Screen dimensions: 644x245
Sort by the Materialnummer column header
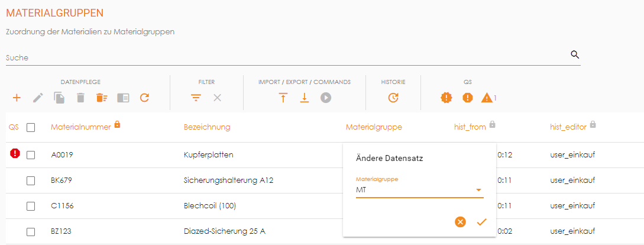80,127
